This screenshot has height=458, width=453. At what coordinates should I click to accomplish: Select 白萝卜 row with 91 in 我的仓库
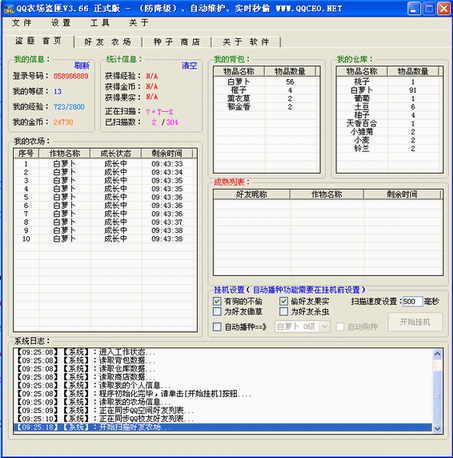[x=389, y=90]
